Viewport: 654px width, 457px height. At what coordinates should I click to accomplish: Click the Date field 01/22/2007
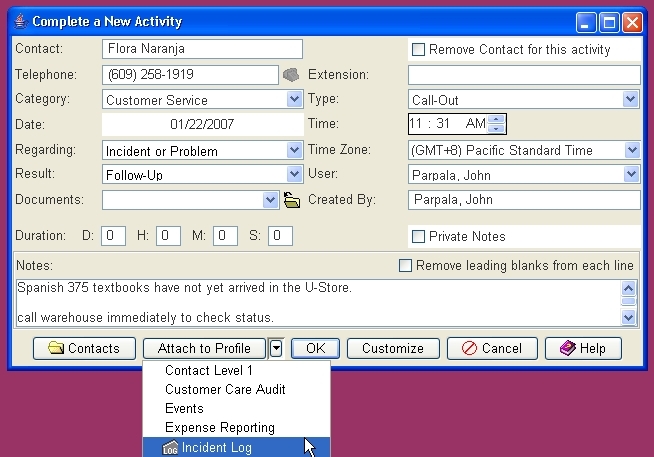coord(203,124)
